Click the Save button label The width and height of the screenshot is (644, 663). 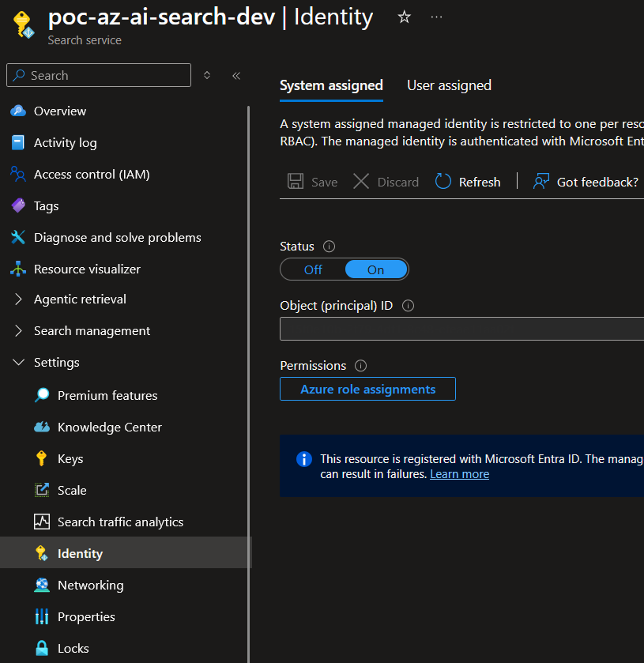pyautogui.click(x=324, y=182)
